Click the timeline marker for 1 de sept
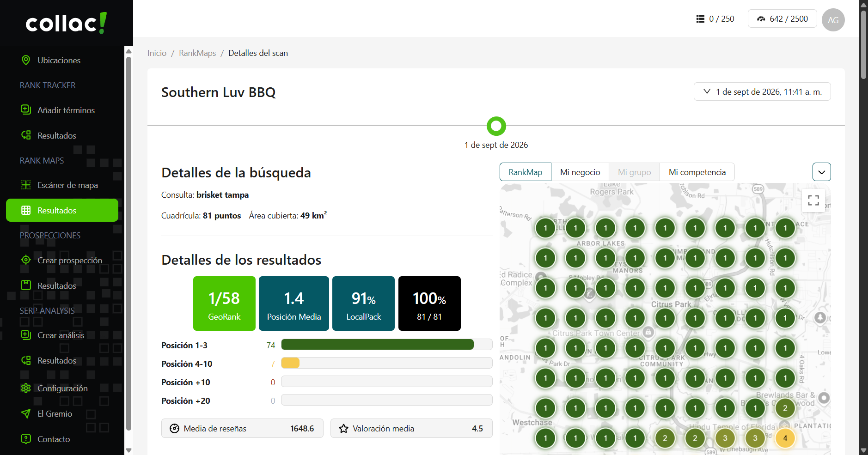 click(496, 126)
